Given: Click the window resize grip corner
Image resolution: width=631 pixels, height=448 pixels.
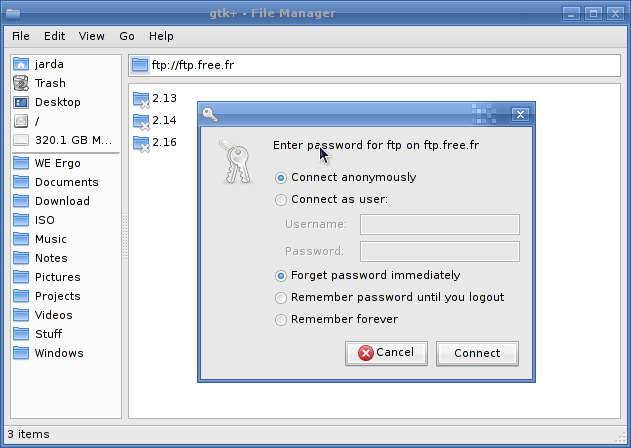Looking at the screenshot, I should 623,437.
